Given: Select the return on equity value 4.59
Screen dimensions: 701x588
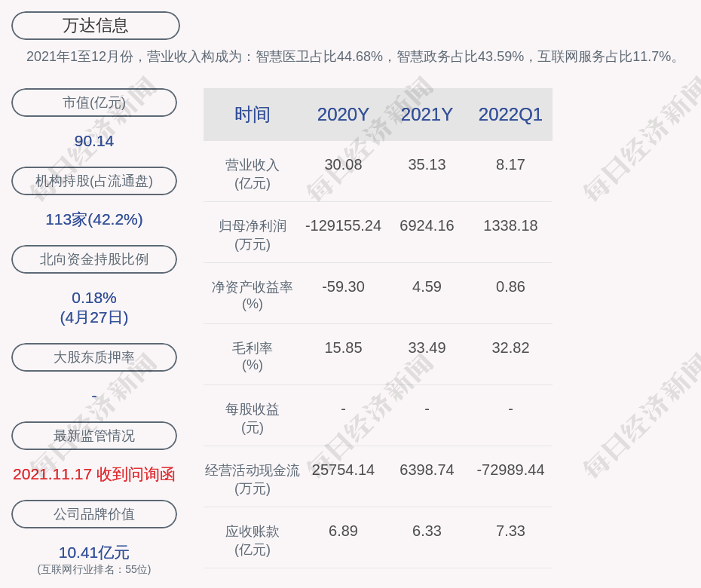Looking at the screenshot, I should [427, 286].
